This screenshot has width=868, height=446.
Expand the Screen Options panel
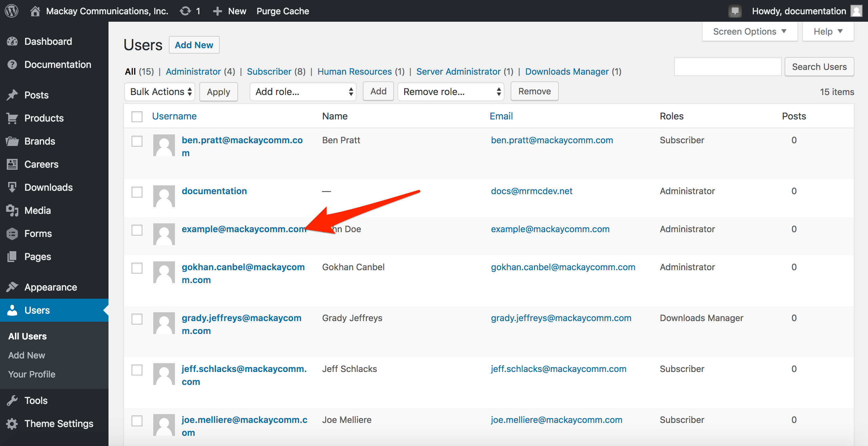click(750, 32)
